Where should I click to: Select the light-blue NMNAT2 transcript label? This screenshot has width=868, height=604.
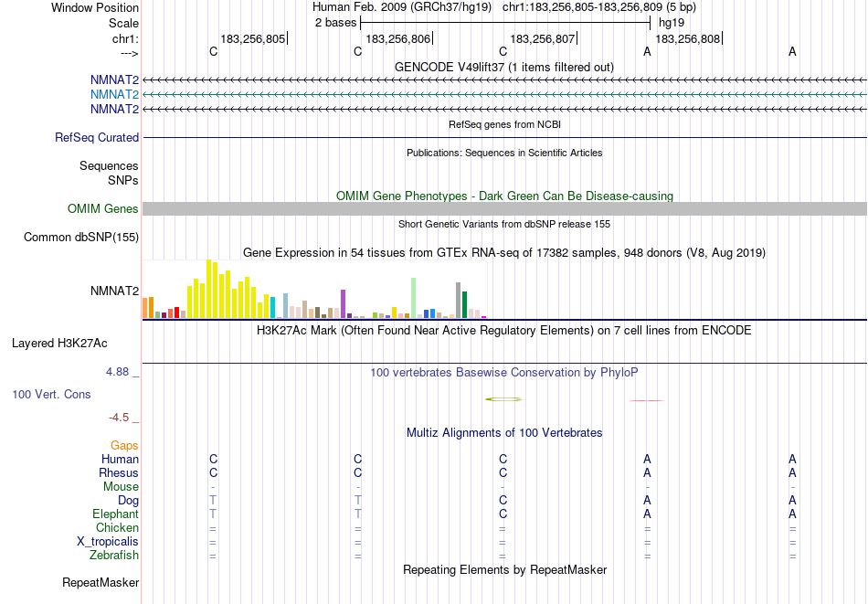coord(114,95)
